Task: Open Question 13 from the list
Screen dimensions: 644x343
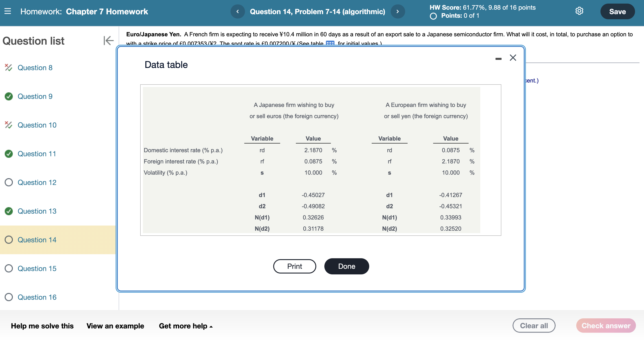Action: (37, 211)
